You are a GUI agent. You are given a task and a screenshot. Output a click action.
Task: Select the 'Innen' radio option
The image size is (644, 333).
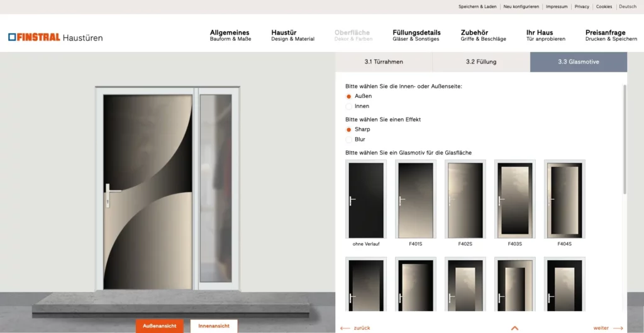coord(348,106)
